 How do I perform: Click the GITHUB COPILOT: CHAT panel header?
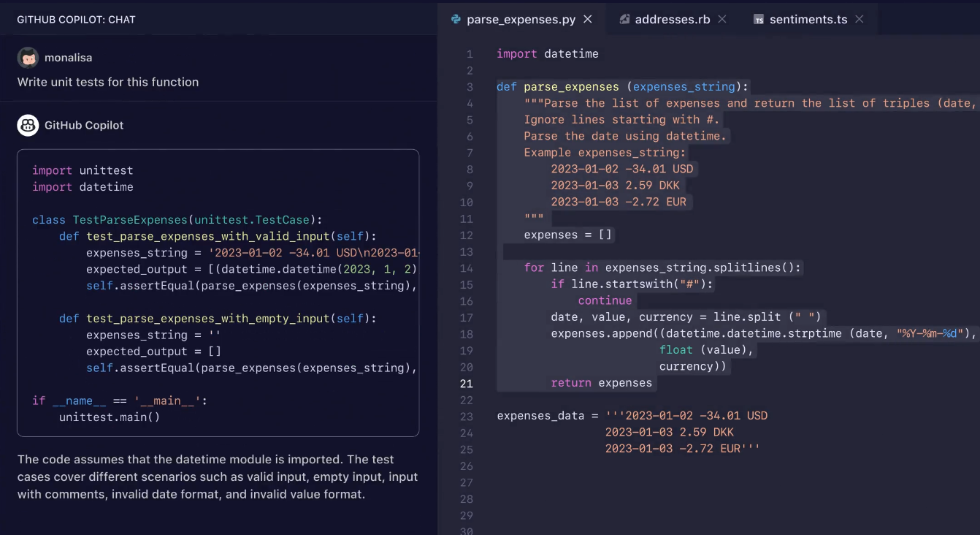77,20
